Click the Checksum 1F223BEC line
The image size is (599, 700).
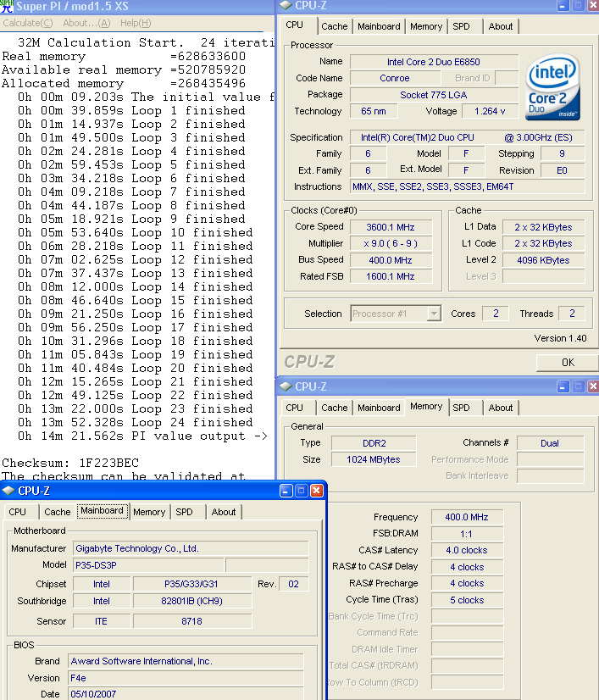click(x=70, y=463)
